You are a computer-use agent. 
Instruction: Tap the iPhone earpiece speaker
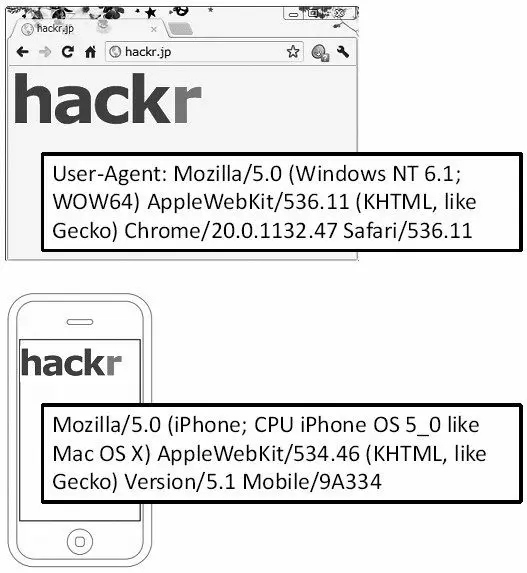click(x=80, y=322)
